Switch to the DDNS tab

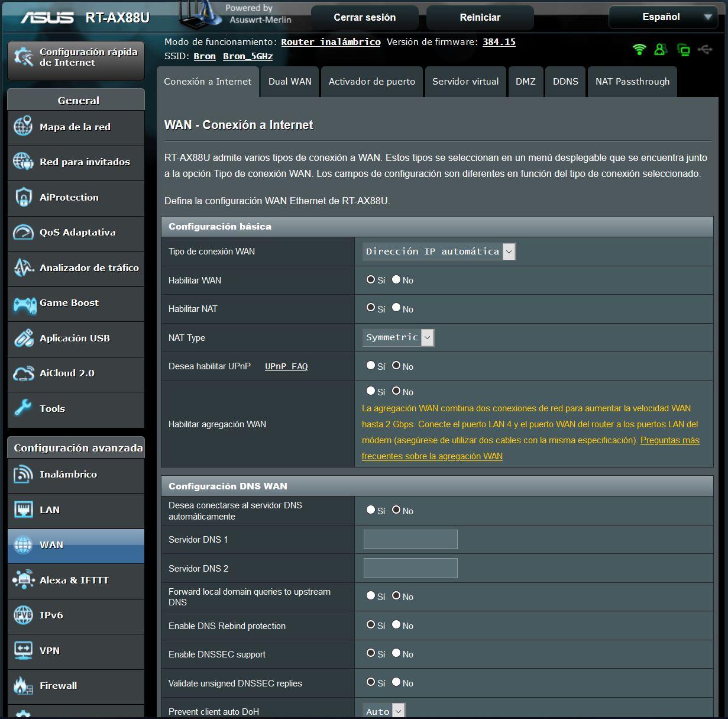point(565,82)
